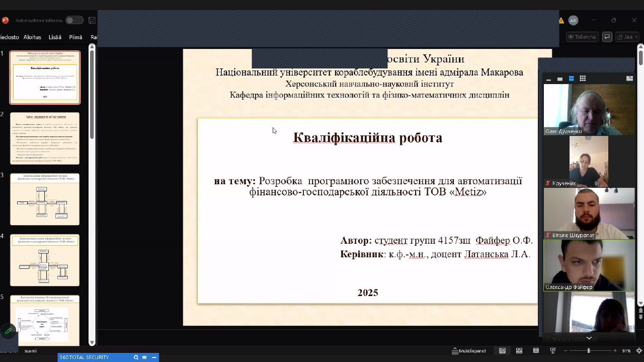Click the slide panel scroll up arrow

[x=92, y=47]
